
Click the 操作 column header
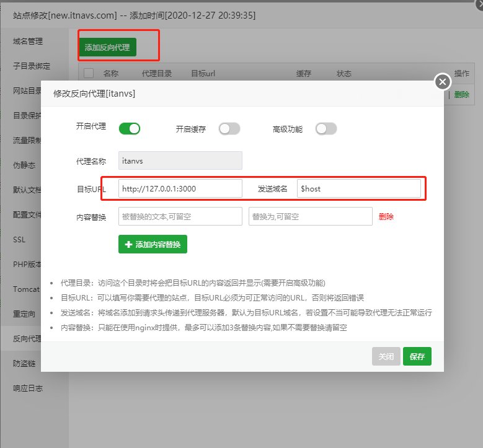coord(461,73)
